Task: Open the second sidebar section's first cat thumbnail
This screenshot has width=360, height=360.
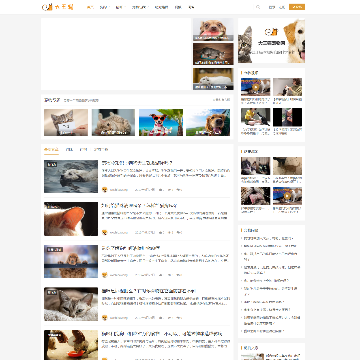Action: click(255, 166)
